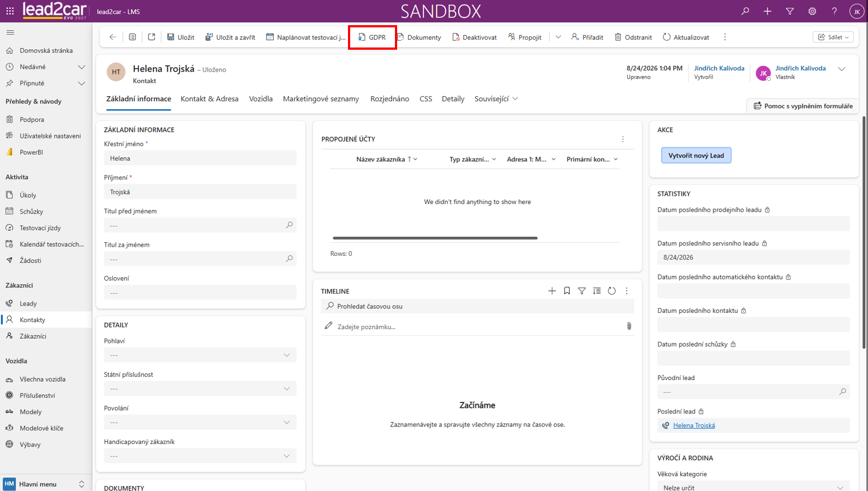Open toolbar overflow more commands
The width and height of the screenshot is (868, 491).
pos(725,37)
